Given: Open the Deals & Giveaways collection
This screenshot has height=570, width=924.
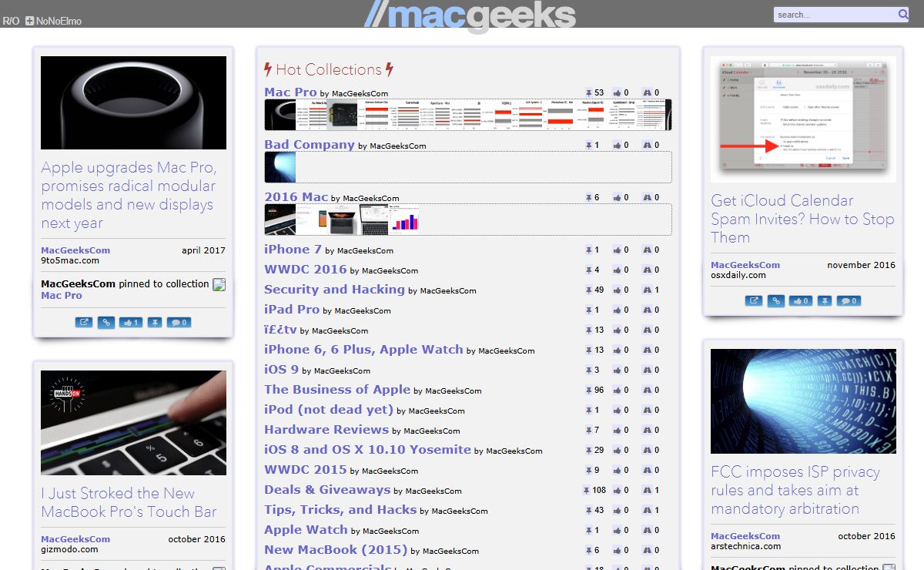Looking at the screenshot, I should click(x=327, y=489).
